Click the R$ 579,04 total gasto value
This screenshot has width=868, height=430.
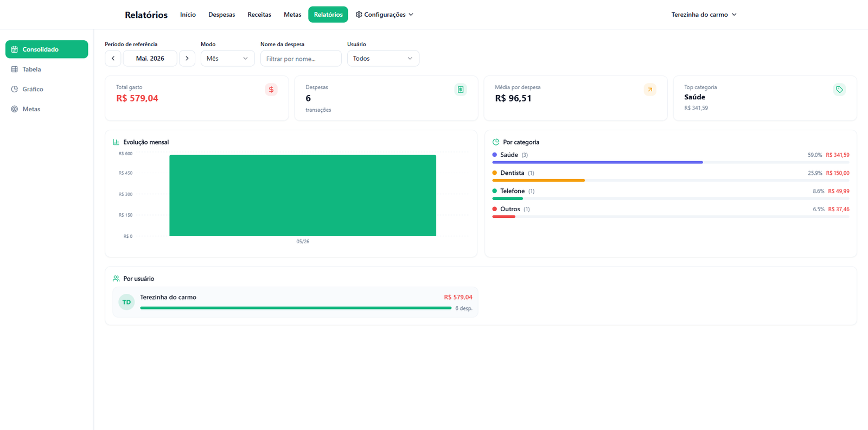pyautogui.click(x=137, y=98)
